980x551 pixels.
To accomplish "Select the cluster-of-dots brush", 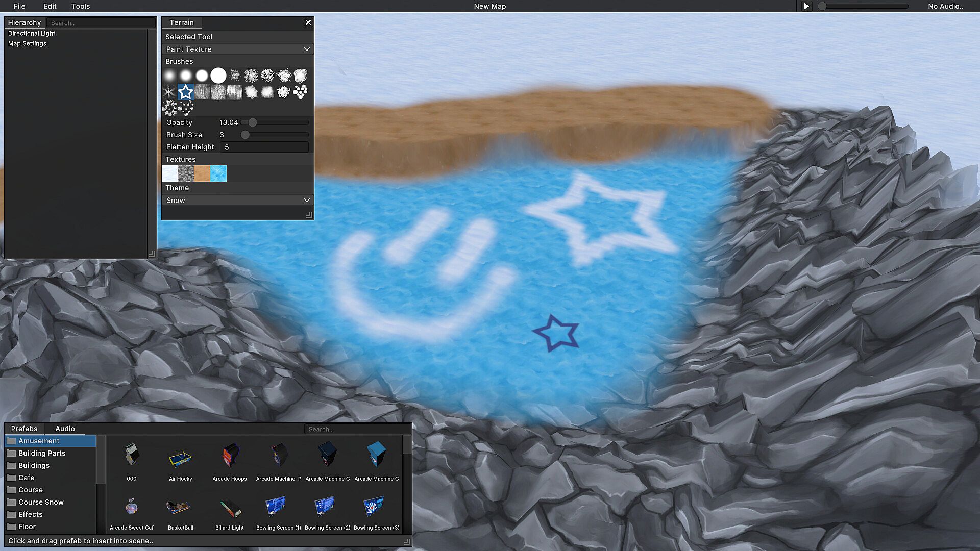I will pos(301,92).
